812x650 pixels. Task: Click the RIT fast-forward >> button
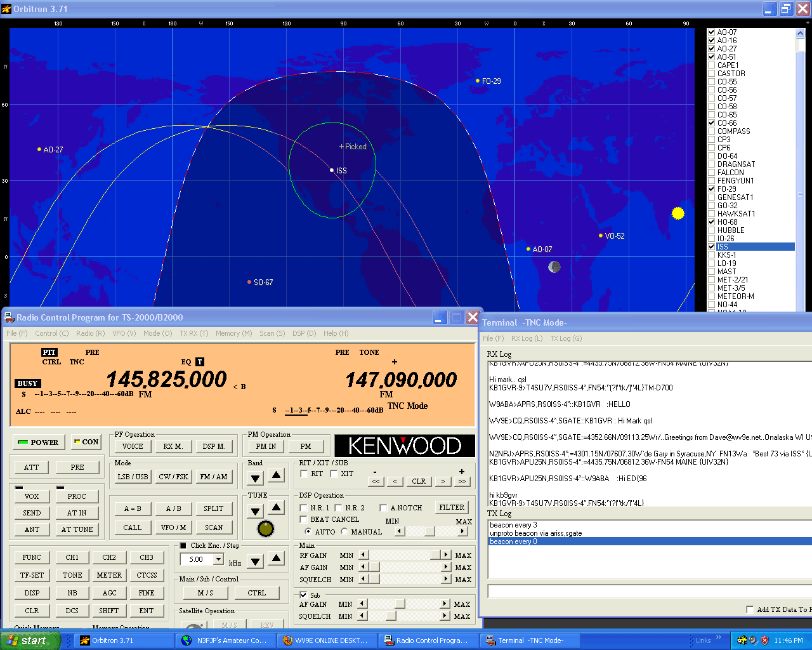(x=461, y=482)
